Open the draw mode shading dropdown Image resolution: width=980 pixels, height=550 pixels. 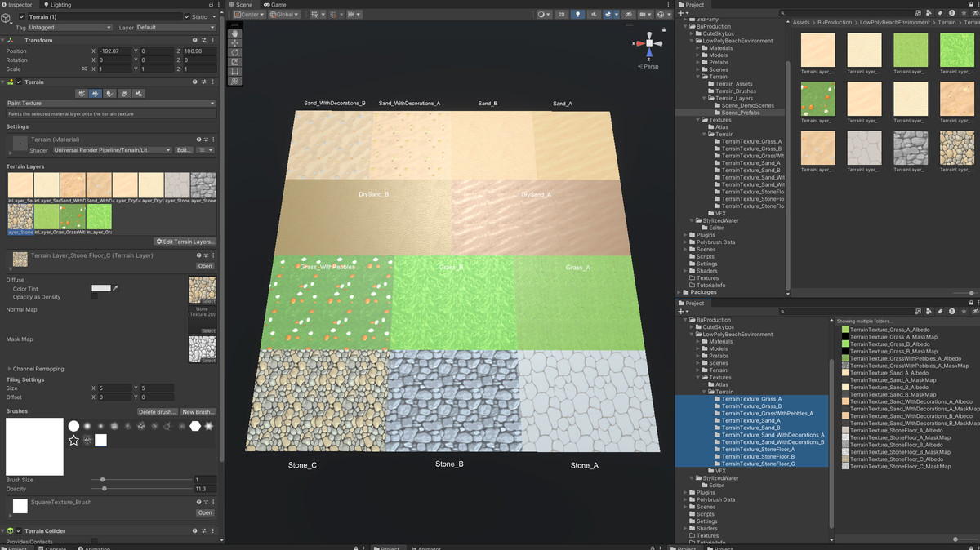545,15
